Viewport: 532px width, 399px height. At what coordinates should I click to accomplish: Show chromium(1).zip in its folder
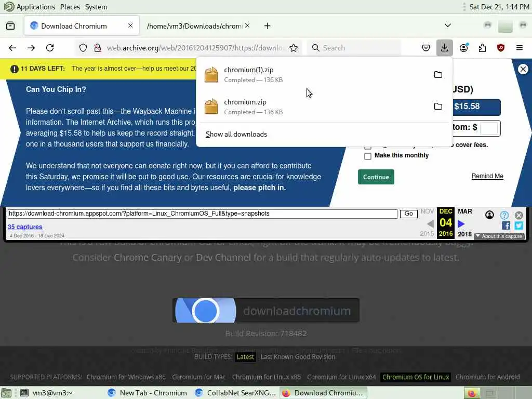point(438,75)
